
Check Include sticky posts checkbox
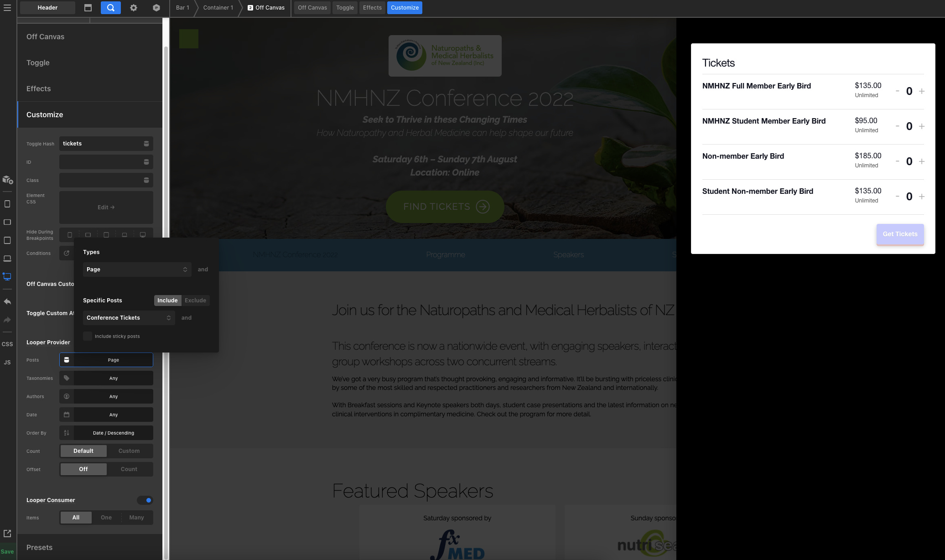tap(88, 336)
